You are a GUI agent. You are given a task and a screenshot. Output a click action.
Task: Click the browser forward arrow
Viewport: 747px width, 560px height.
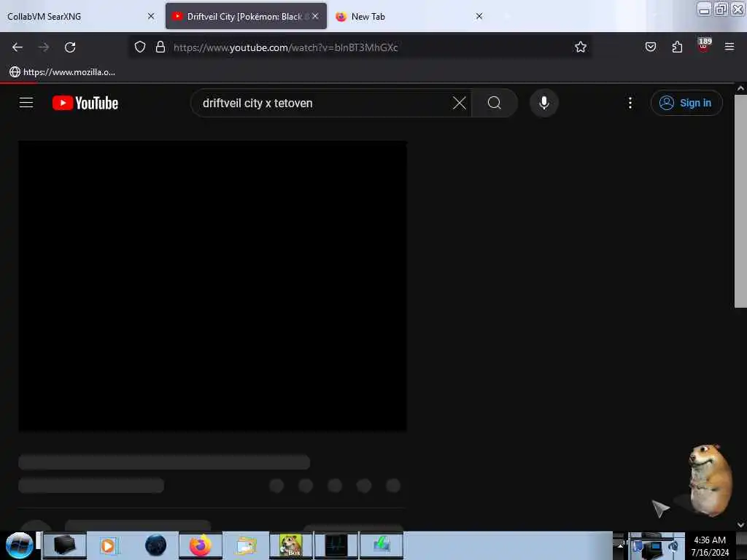click(44, 47)
